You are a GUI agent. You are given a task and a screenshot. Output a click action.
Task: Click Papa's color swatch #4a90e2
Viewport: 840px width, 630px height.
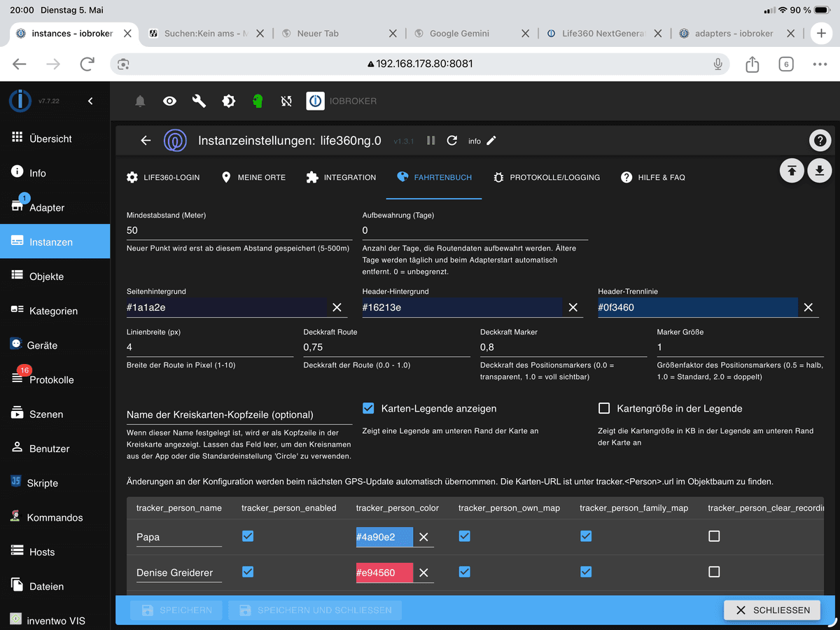(384, 537)
